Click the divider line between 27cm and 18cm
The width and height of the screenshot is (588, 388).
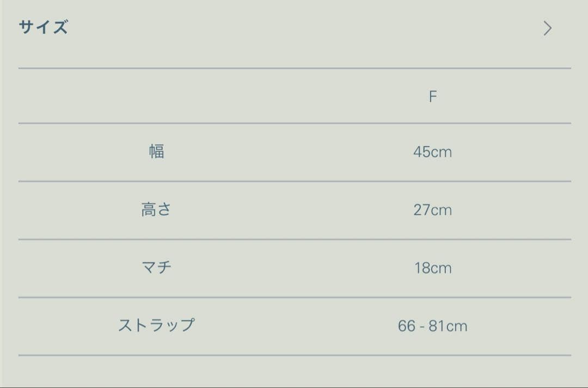click(x=295, y=239)
